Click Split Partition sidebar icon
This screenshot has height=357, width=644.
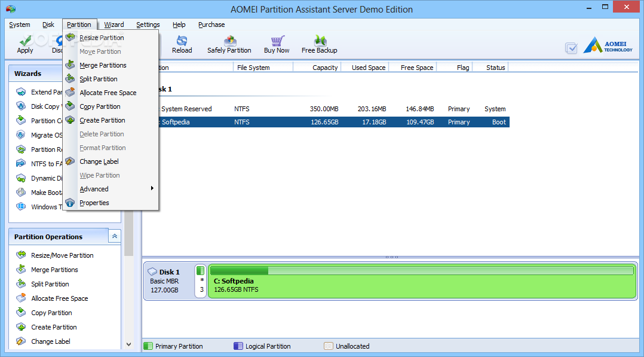coord(21,284)
